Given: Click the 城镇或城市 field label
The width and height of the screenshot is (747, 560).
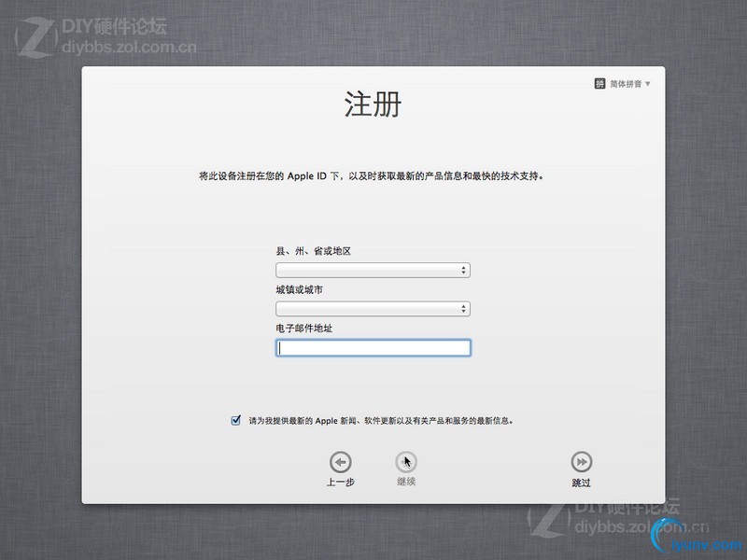Looking at the screenshot, I should [x=299, y=289].
